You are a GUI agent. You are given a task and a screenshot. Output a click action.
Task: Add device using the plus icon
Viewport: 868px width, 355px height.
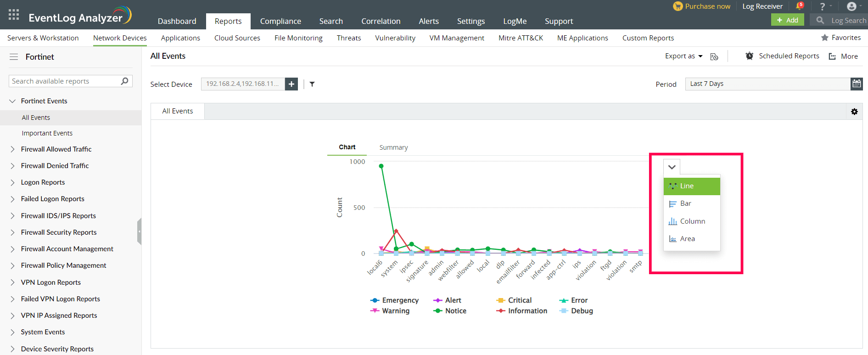pos(291,84)
